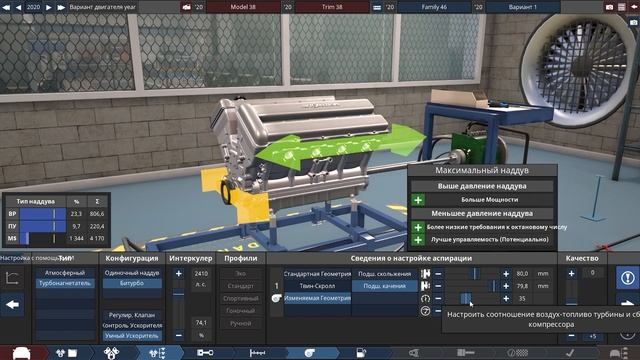Open the aspiration turbo step tab
640x360 pixels.
pyautogui.click(x=309, y=353)
